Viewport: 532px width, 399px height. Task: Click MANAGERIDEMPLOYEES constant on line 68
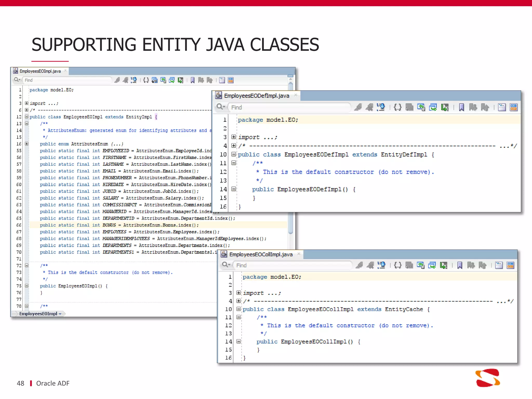[126, 238]
